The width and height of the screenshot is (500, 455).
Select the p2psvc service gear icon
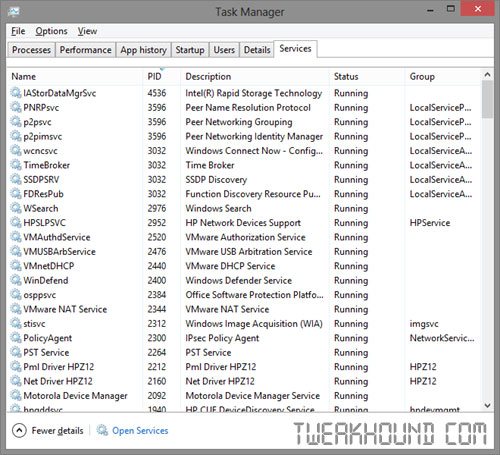(x=16, y=121)
